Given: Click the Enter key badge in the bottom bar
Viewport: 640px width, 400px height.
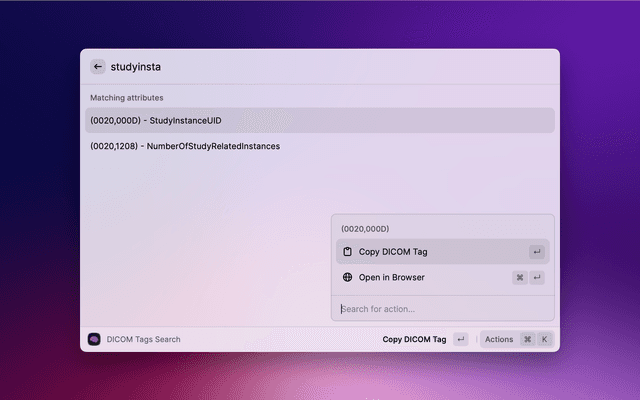Looking at the screenshot, I should coord(460,339).
